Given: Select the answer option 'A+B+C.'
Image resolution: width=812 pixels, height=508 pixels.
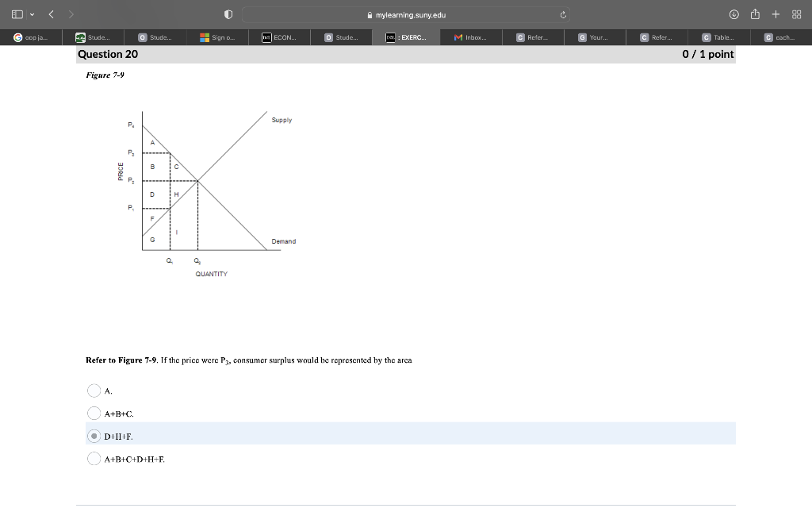Looking at the screenshot, I should tap(94, 413).
